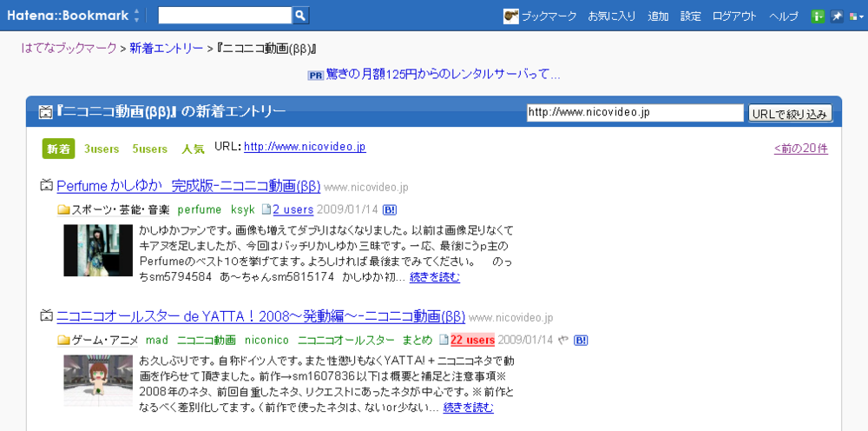868x431 pixels.
Task: Click page icon before 22 users
Action: (x=444, y=340)
